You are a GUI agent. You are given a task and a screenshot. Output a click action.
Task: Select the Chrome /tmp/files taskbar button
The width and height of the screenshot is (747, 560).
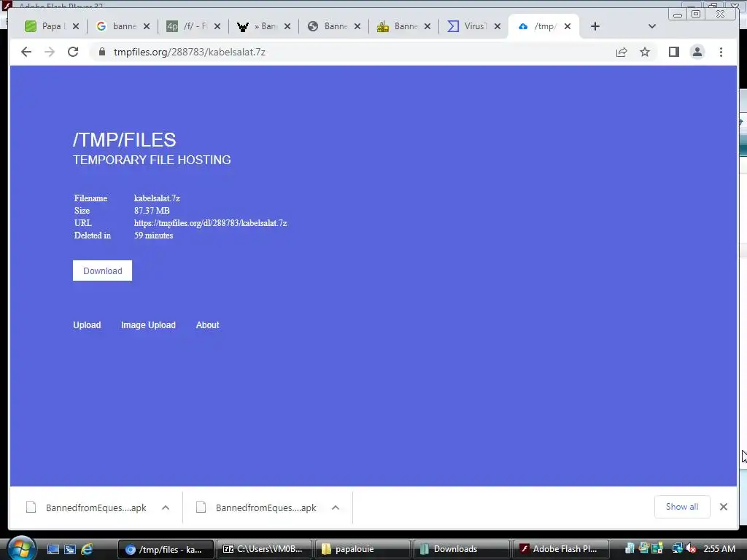point(166,549)
